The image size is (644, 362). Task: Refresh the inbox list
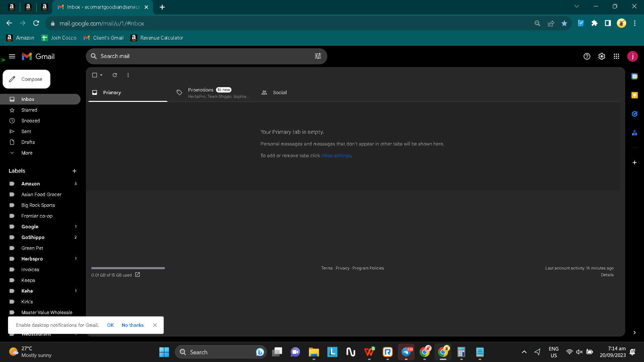pyautogui.click(x=115, y=75)
